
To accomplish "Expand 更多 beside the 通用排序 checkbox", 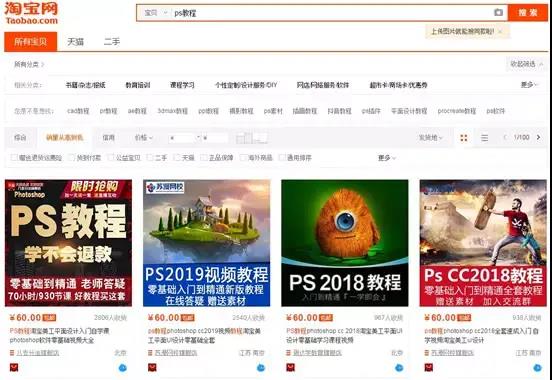I will click(x=387, y=158).
